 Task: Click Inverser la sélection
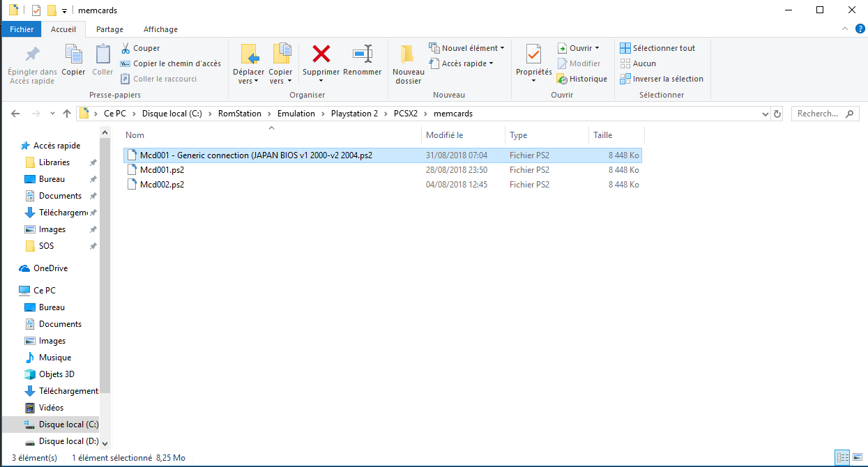pos(662,79)
